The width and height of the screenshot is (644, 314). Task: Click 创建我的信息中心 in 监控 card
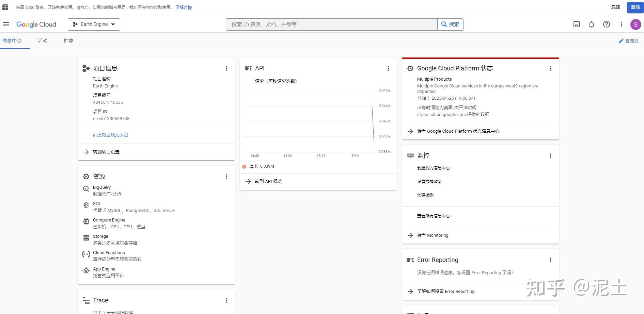434,168
